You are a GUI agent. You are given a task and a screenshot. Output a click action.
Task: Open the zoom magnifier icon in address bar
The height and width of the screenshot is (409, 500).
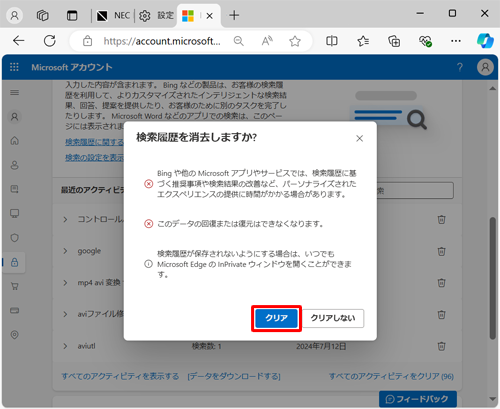[238, 41]
